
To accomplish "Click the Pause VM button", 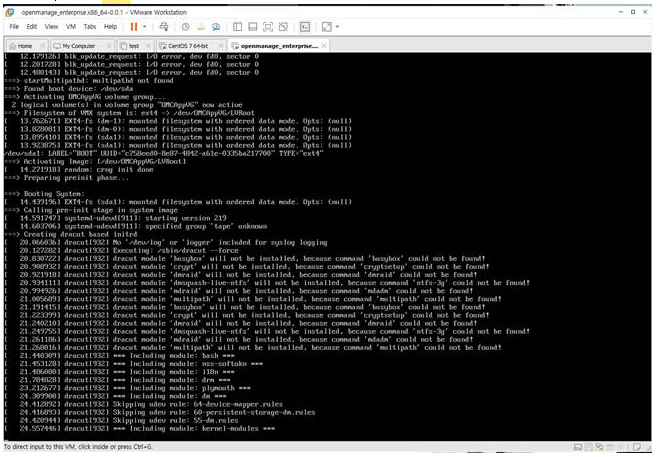I will click(x=134, y=27).
